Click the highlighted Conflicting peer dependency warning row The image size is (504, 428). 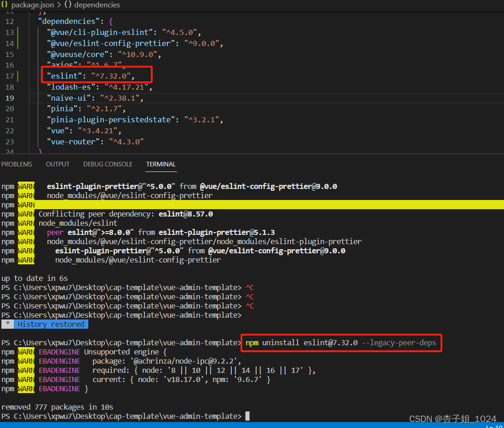pyautogui.click(x=138, y=214)
